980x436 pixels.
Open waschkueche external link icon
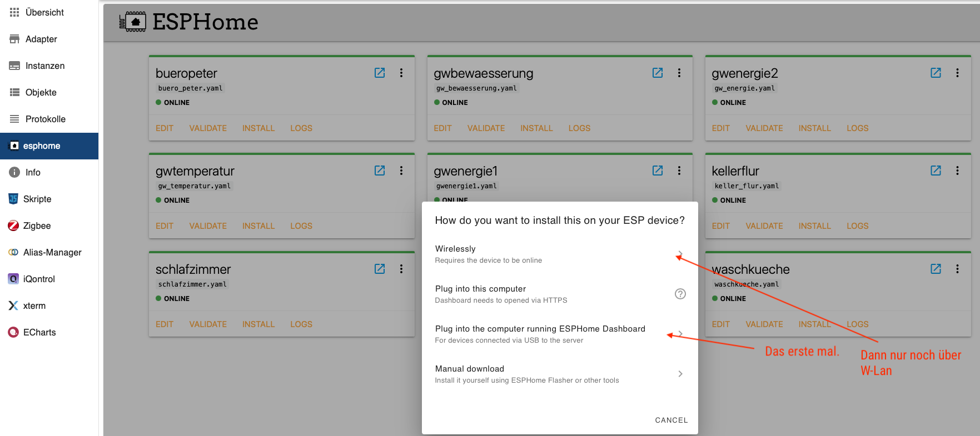click(936, 269)
